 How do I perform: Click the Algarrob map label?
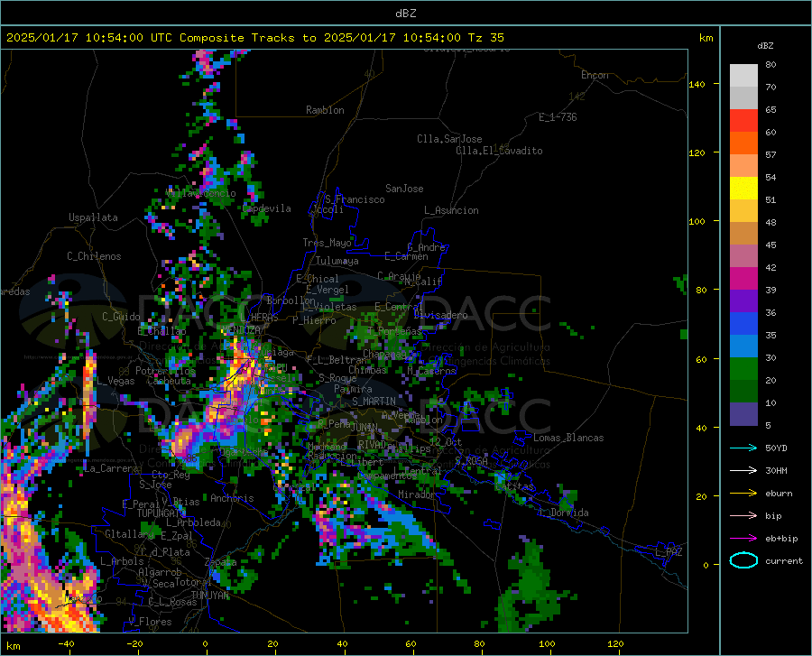coord(160,572)
